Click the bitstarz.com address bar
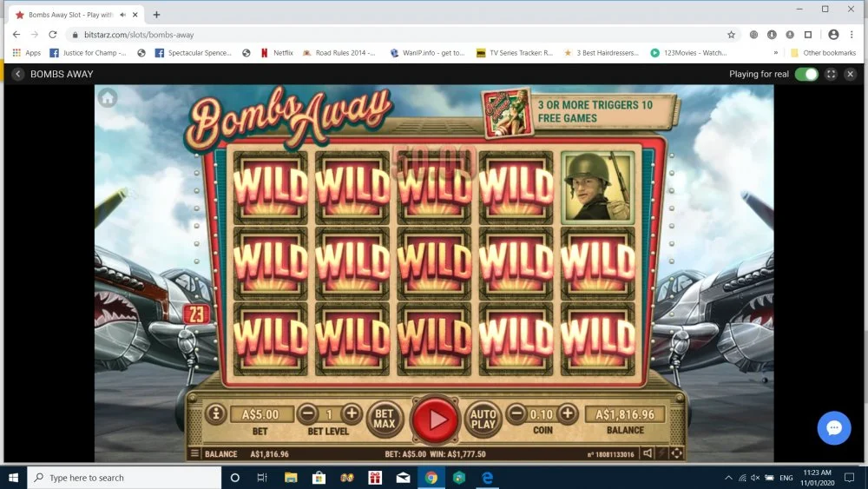 point(398,35)
